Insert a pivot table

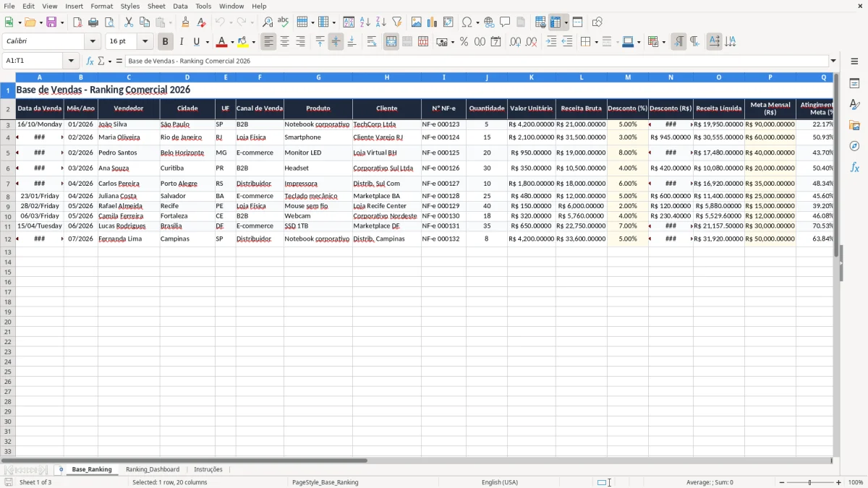coord(448,22)
